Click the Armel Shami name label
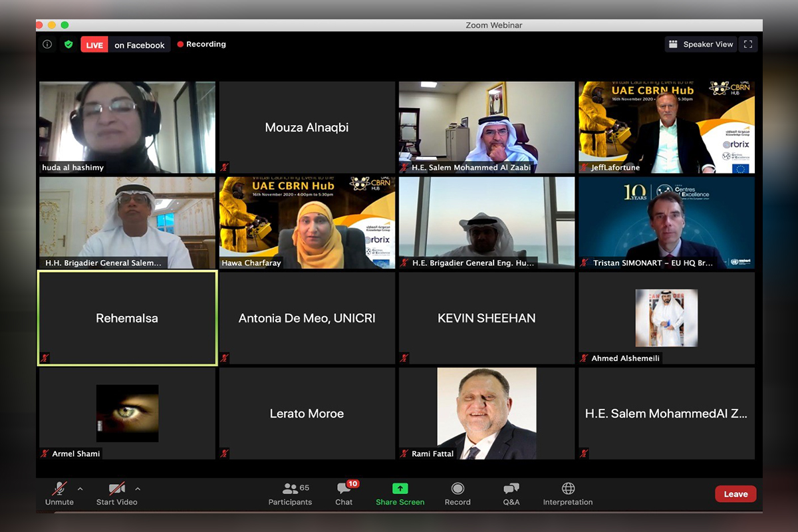This screenshot has width=798, height=532. click(76, 454)
